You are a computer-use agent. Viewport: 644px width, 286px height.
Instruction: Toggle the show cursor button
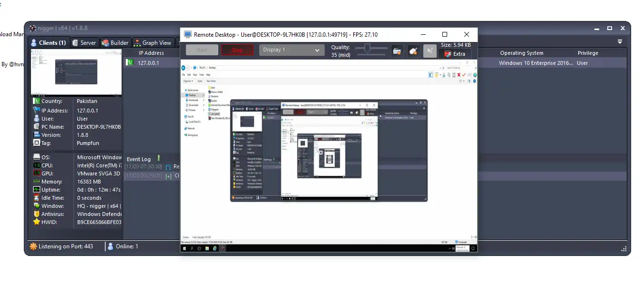(429, 51)
